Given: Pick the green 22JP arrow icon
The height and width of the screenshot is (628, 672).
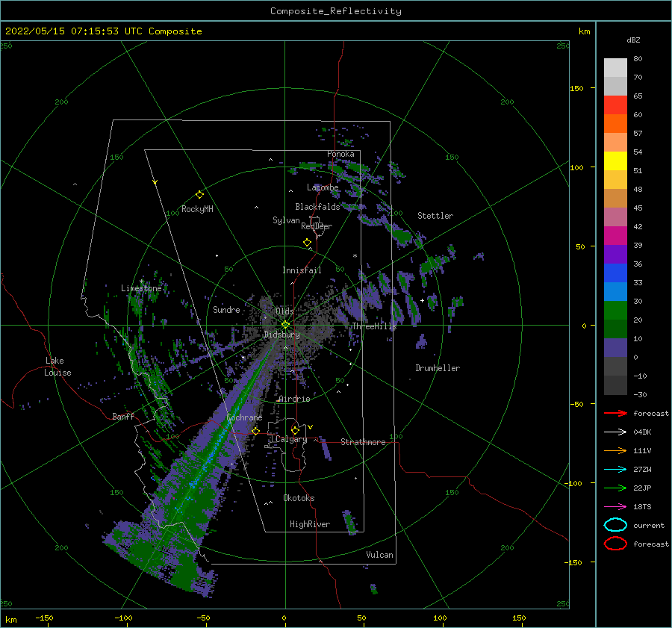Looking at the screenshot, I should [615, 488].
